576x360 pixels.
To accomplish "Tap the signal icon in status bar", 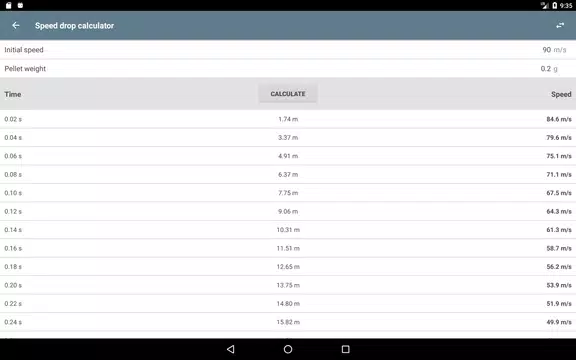I will pyautogui.click(x=545, y=6).
